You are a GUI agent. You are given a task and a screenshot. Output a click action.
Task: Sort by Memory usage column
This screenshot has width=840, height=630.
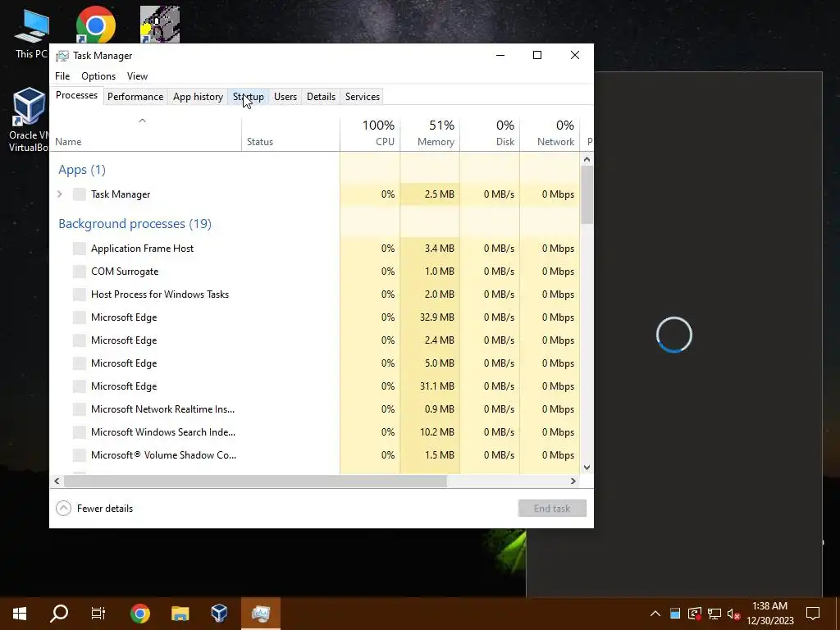[430, 134]
